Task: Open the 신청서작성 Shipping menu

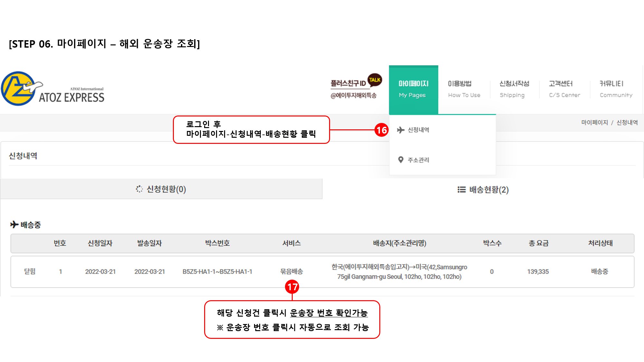Action: coord(514,89)
